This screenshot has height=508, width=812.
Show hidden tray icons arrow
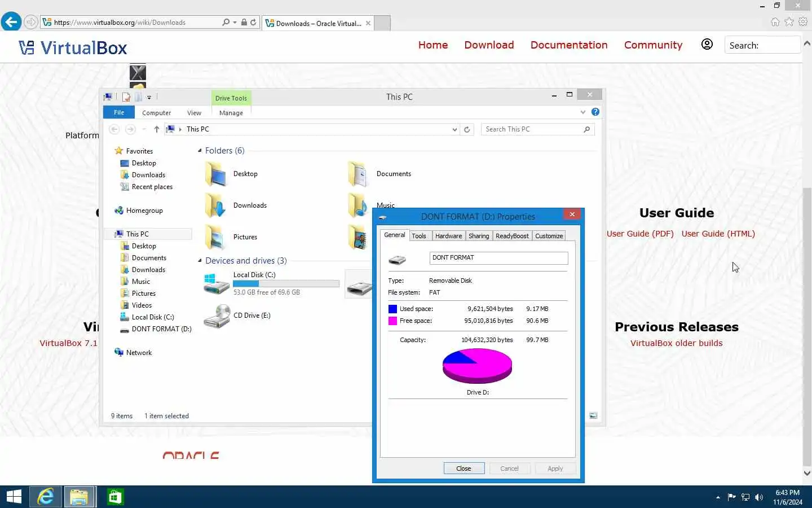tap(718, 497)
